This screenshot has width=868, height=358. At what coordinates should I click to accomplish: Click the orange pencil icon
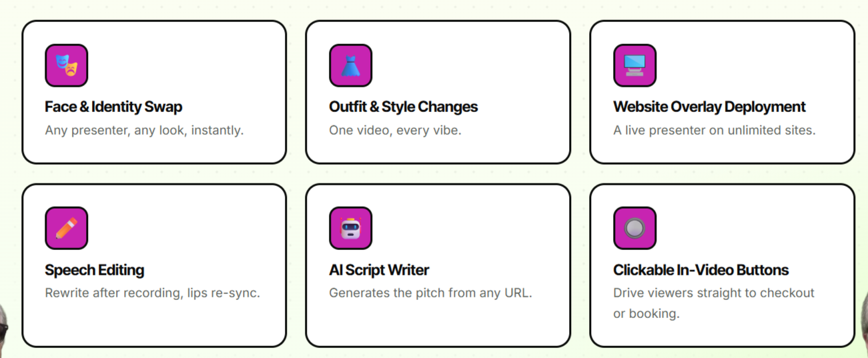[x=66, y=228]
